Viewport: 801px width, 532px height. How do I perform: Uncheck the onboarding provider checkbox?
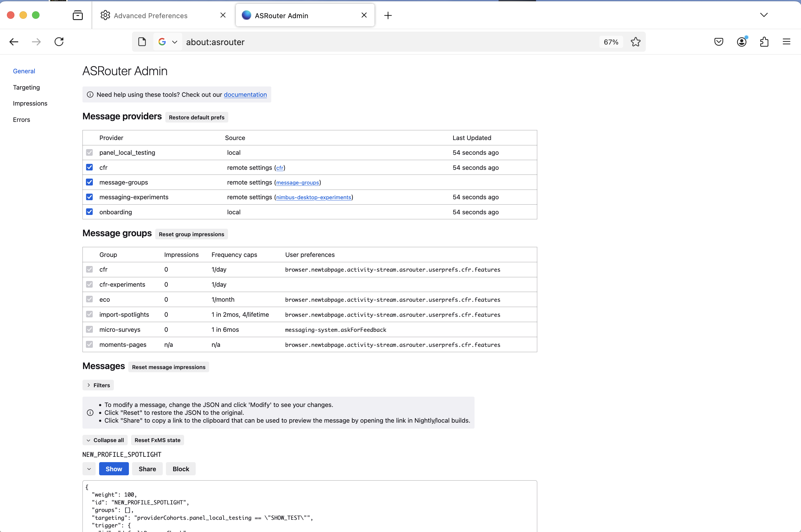click(89, 211)
